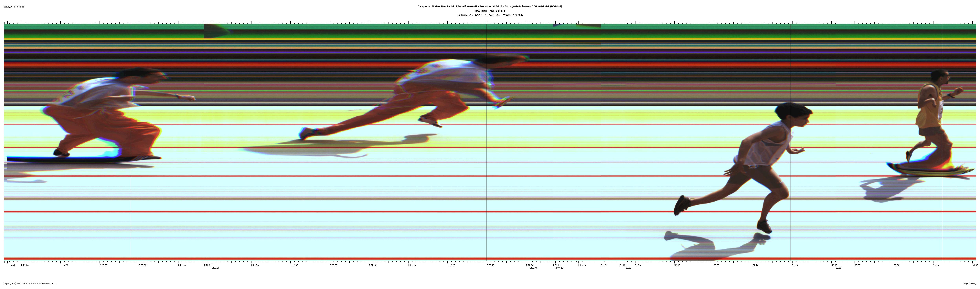The height and width of the screenshot is (289, 980).
Task: Click the 52.40 time scale label
Action: 677,265
